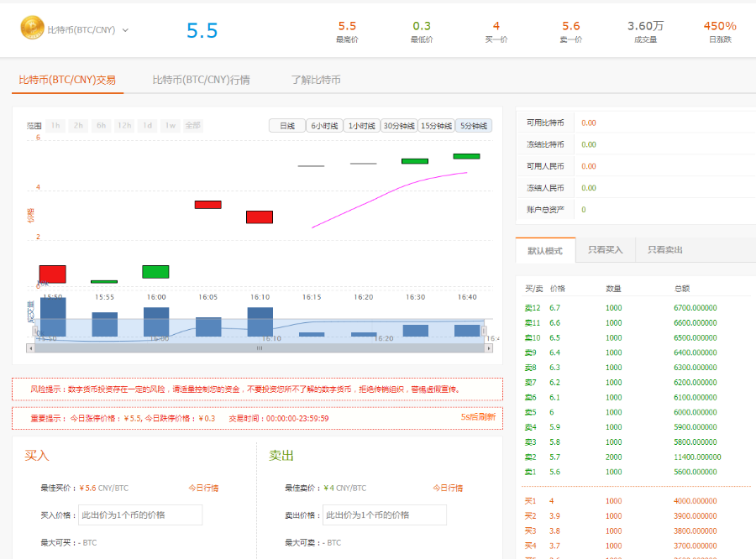The width and height of the screenshot is (756, 559).
Task: Click the chart navigator's horizontal scrollbar thumb
Action: tap(259, 347)
